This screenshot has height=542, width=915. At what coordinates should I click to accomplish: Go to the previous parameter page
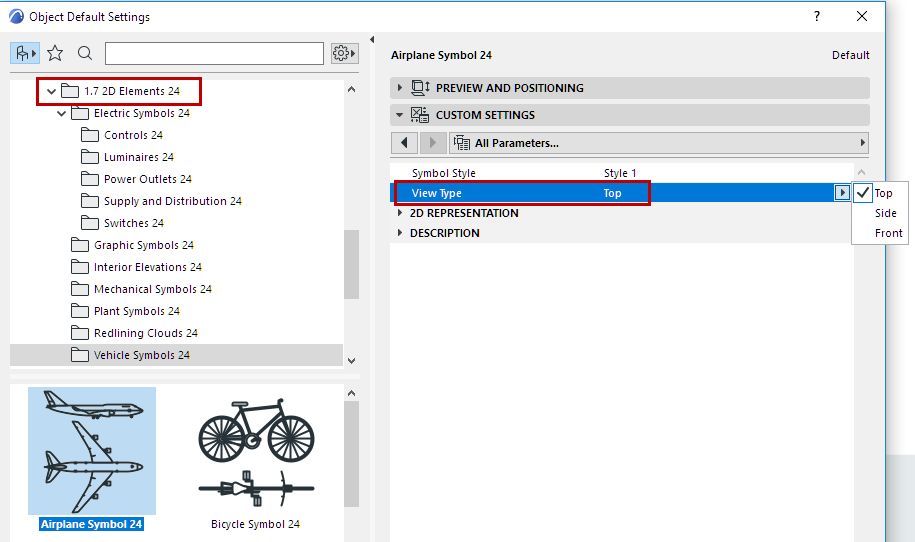click(404, 143)
